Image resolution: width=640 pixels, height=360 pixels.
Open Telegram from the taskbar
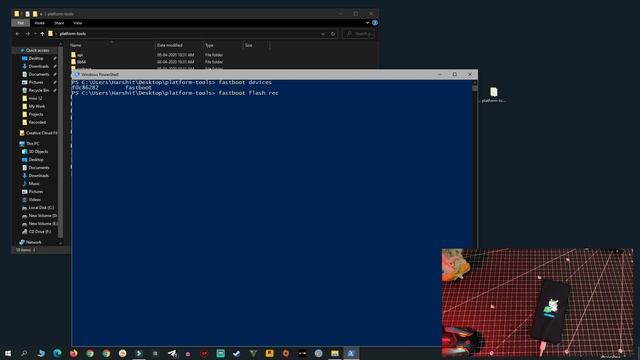click(x=172, y=353)
